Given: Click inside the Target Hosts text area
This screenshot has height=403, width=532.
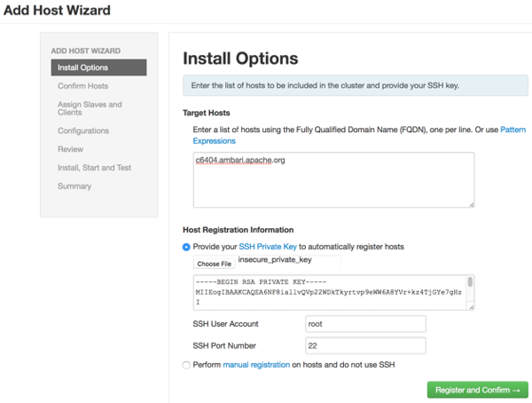Looking at the screenshot, I should click(x=332, y=179).
